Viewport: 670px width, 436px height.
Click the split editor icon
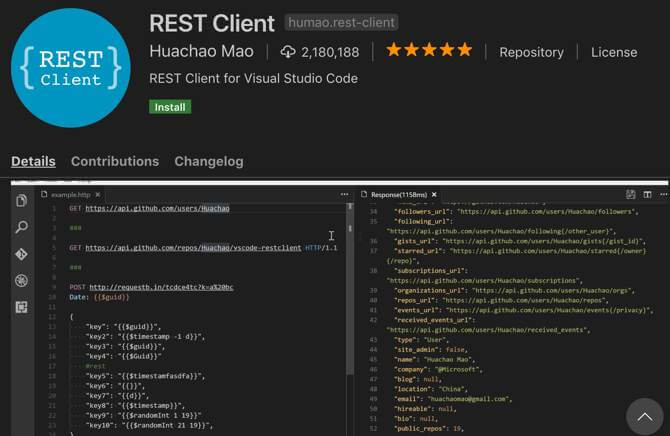(648, 194)
